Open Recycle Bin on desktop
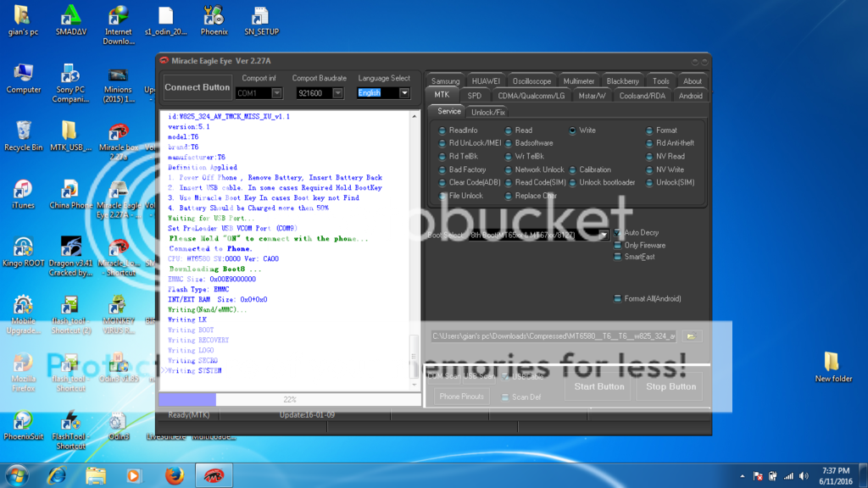Viewport: 868px width, 488px height. coord(23,133)
